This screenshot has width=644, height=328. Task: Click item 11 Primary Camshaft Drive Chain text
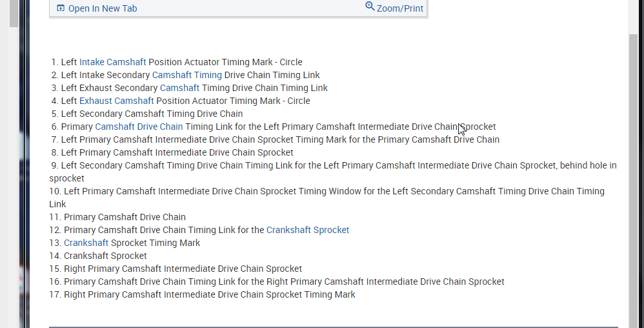[125, 217]
